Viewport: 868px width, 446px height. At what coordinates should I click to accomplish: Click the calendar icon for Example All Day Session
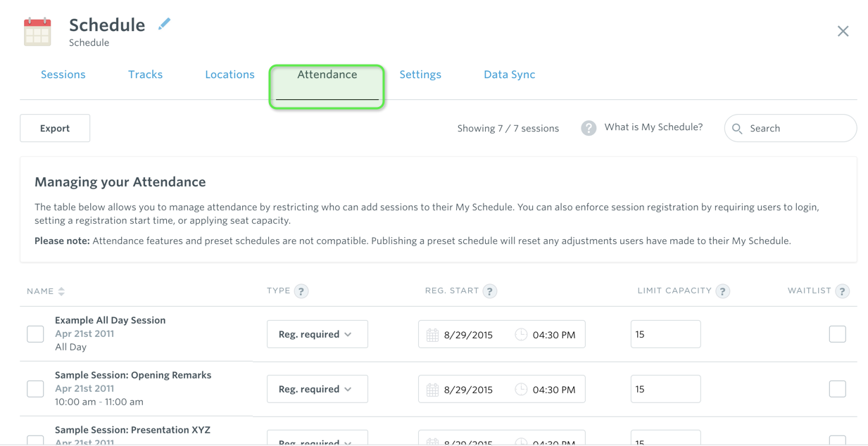(x=432, y=335)
